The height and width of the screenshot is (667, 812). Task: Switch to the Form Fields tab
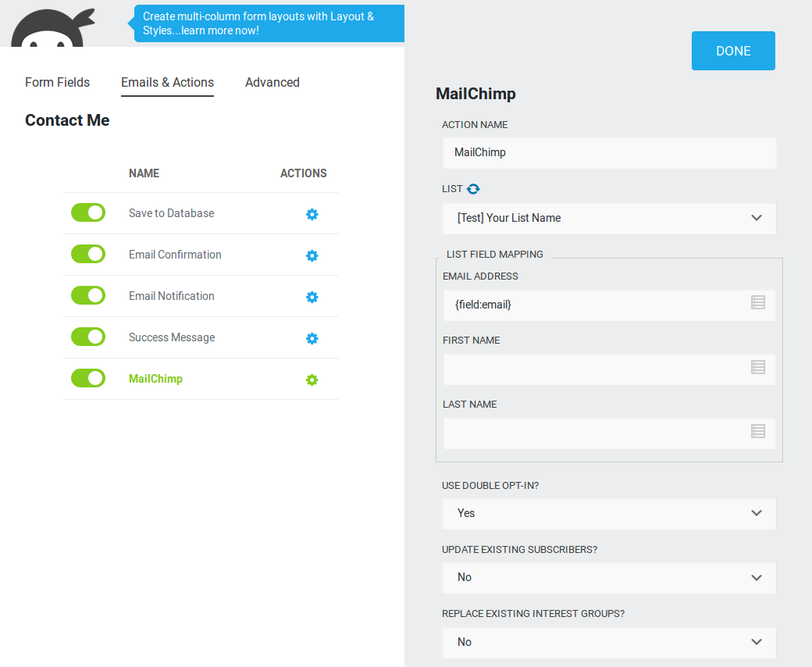[x=58, y=82]
